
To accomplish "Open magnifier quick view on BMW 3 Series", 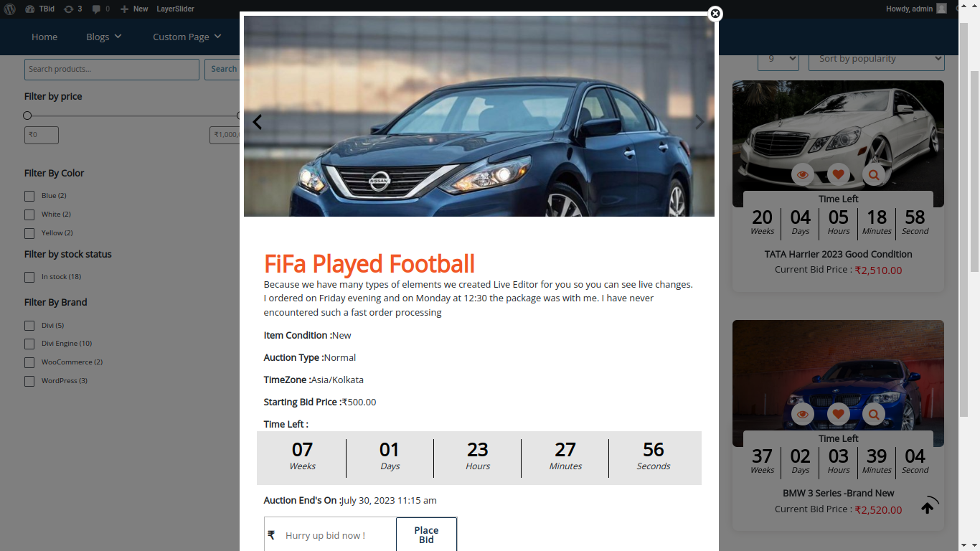I will click(x=874, y=414).
